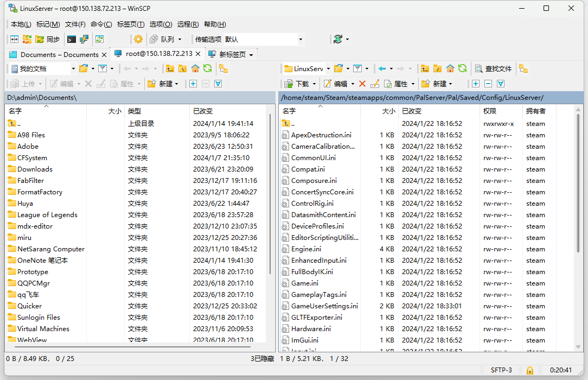This screenshot has width=588, height=380.
Task: Click the 查找文件 find files button
Action: [x=493, y=69]
